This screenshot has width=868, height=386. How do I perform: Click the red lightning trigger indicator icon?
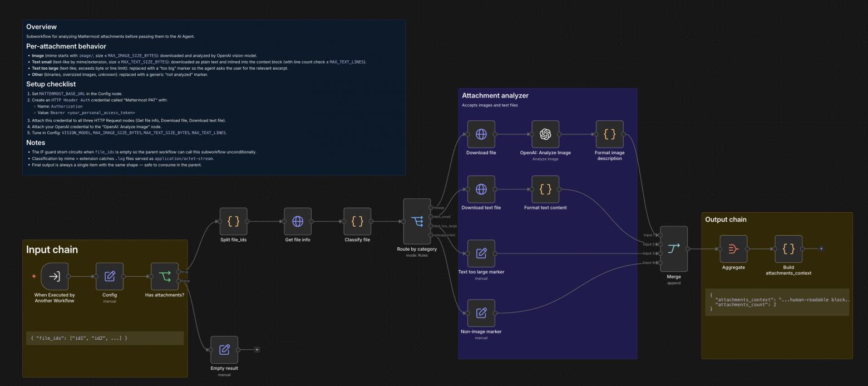(34, 276)
